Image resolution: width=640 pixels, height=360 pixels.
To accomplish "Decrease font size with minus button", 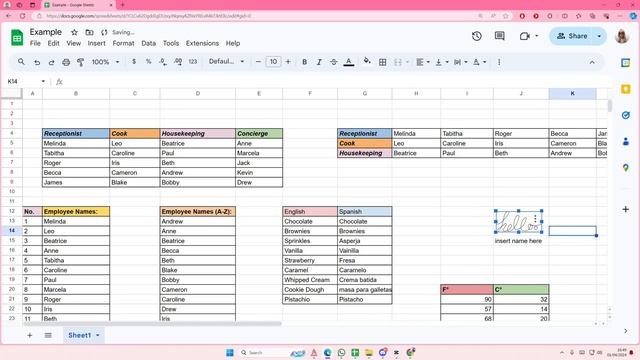I will pos(258,62).
